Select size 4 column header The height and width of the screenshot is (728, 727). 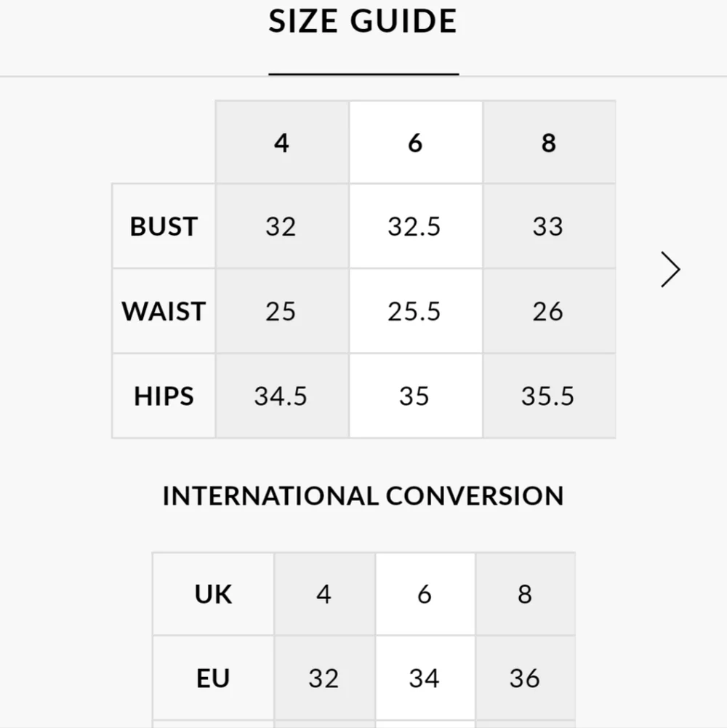(282, 142)
